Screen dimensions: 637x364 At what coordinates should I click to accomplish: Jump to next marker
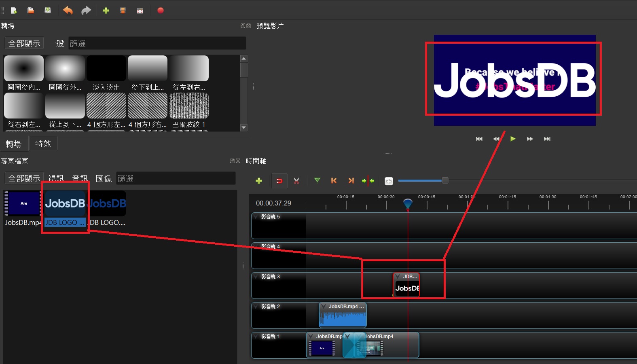coord(351,181)
